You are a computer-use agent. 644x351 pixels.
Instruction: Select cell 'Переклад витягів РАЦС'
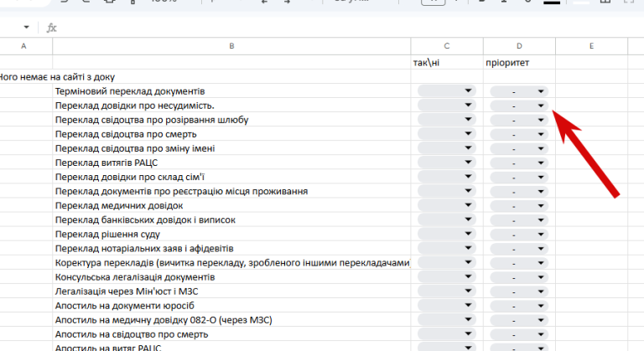click(x=231, y=163)
